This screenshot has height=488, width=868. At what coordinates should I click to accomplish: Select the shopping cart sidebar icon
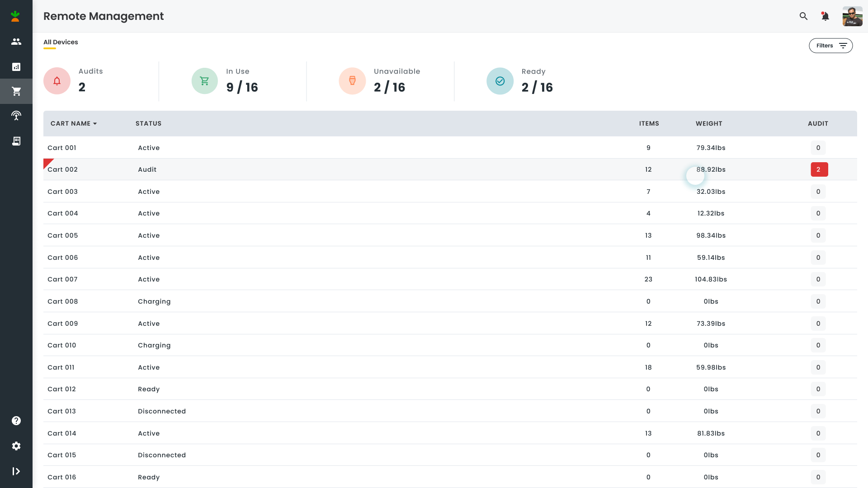(16, 91)
